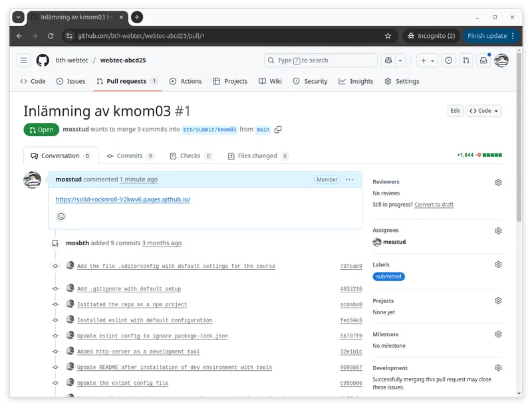Open the create new plus dropdown
Image resolution: width=532 pixels, height=408 pixels.
(x=427, y=60)
